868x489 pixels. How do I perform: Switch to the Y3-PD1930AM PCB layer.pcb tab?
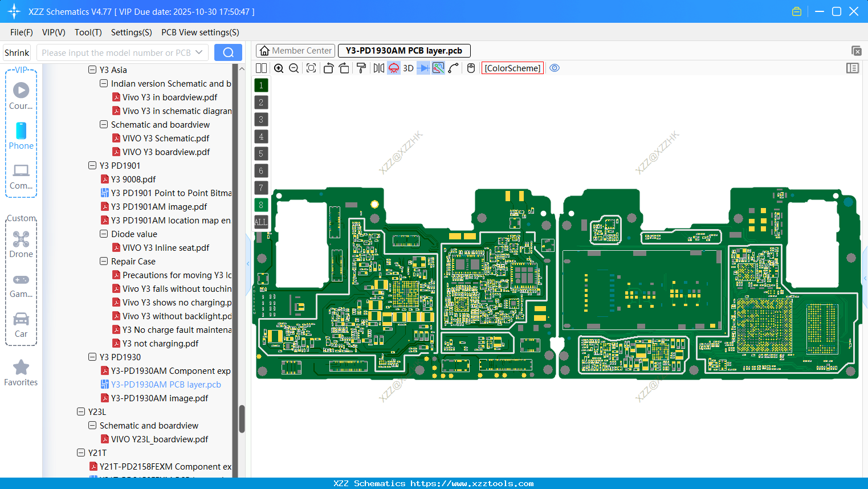click(x=404, y=51)
